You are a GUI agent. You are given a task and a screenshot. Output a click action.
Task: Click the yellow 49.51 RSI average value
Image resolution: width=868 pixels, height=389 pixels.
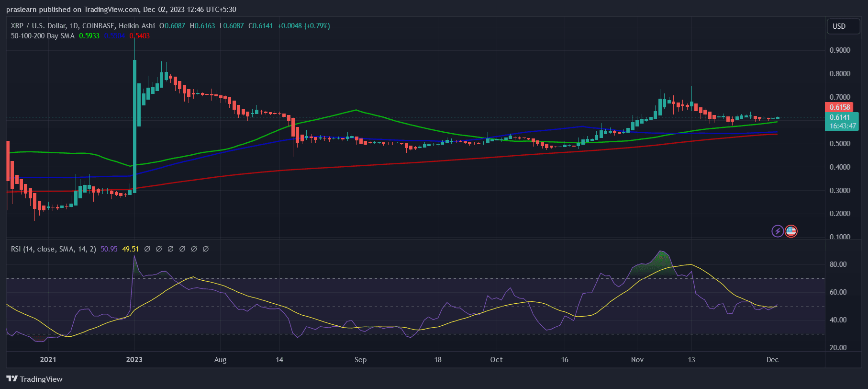[130, 249]
